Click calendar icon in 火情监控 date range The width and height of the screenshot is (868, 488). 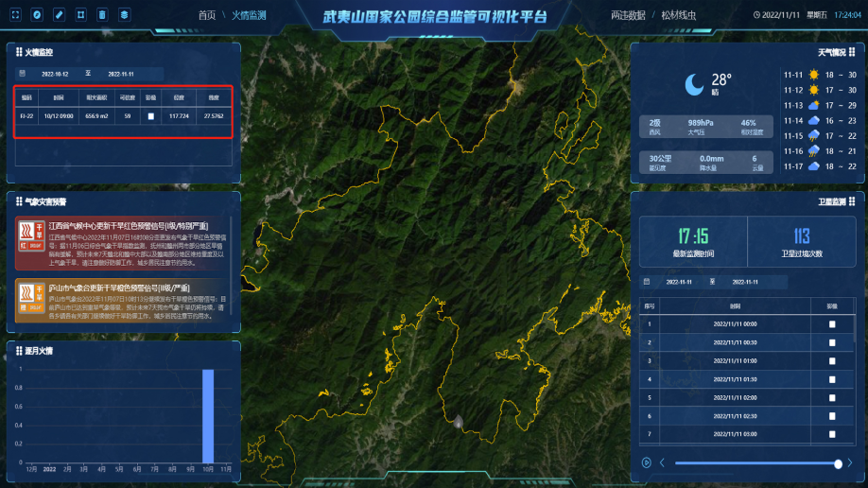coord(23,73)
